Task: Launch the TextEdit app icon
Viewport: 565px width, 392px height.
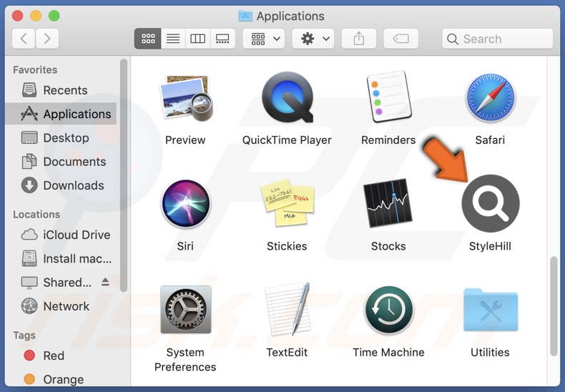Action: [288, 309]
